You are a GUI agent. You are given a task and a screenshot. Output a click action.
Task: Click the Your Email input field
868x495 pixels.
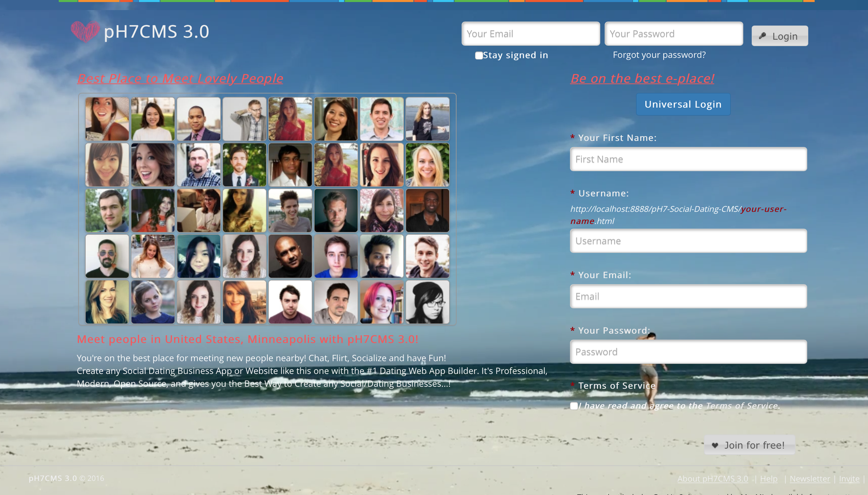click(x=688, y=296)
